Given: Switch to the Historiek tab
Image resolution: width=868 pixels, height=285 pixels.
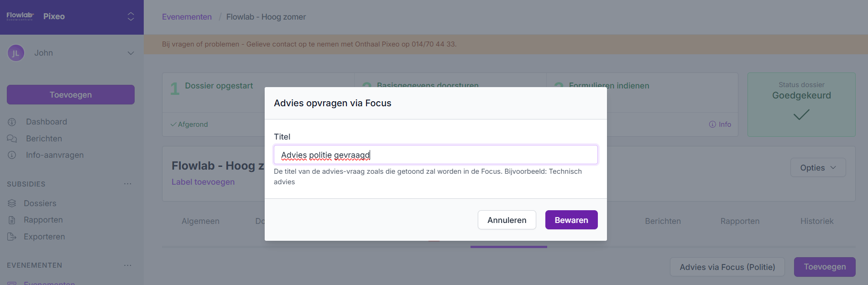Looking at the screenshot, I should [x=816, y=221].
